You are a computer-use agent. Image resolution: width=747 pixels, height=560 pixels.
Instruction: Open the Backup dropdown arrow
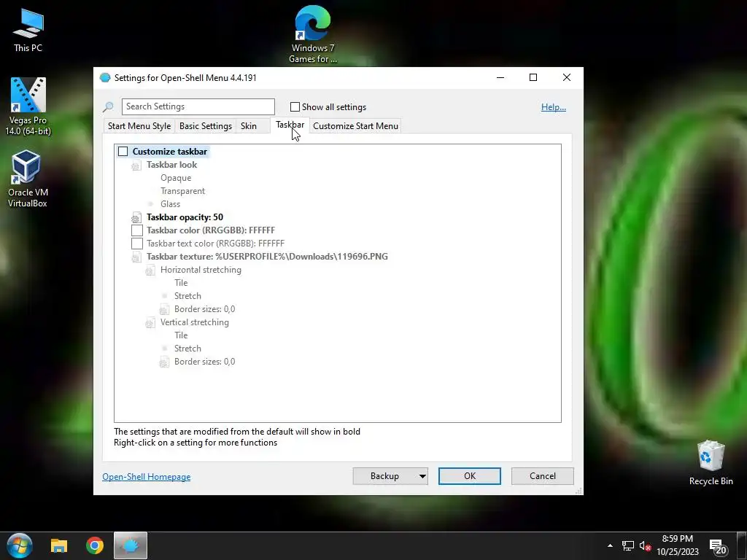tap(422, 476)
